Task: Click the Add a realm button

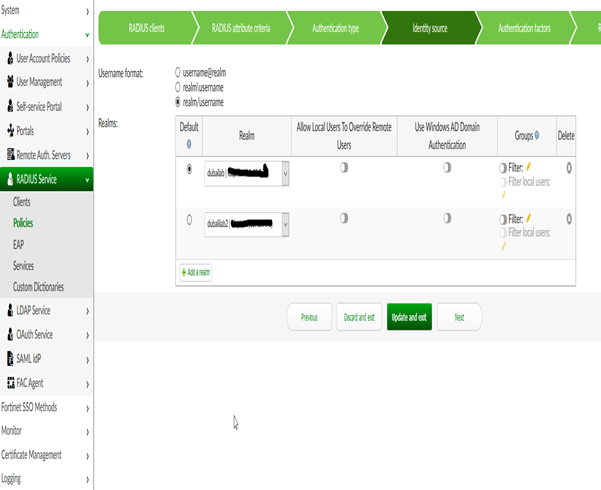Action: click(195, 272)
